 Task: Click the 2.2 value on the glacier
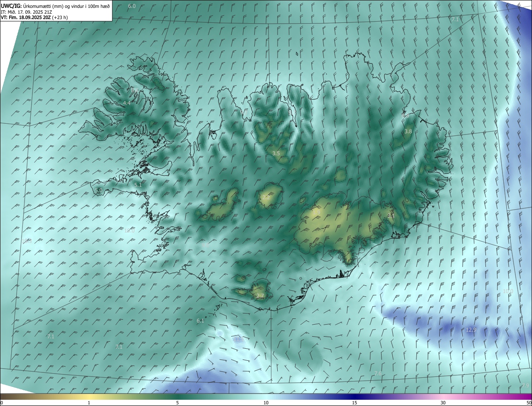pos(266,197)
